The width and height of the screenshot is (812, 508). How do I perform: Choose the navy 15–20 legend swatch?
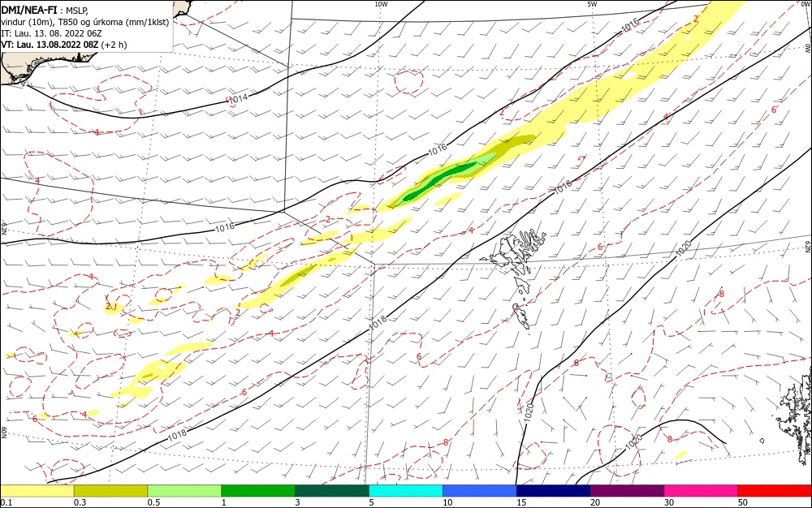click(x=554, y=491)
